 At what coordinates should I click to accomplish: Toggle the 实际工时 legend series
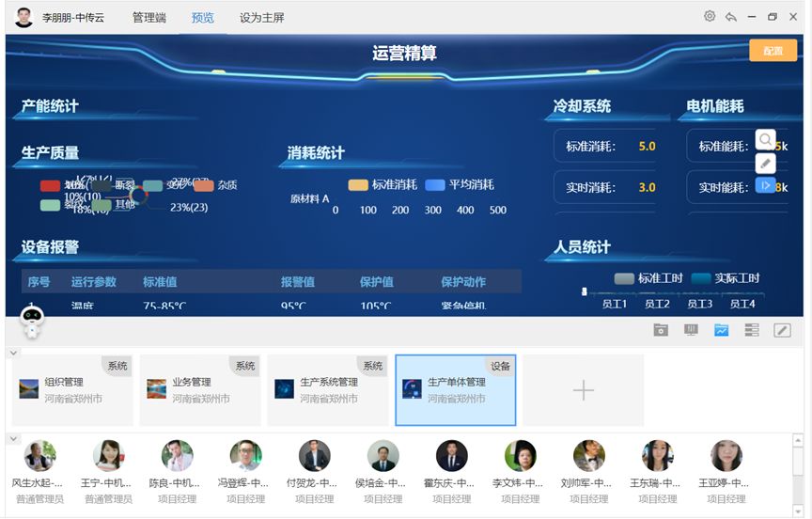click(x=725, y=278)
